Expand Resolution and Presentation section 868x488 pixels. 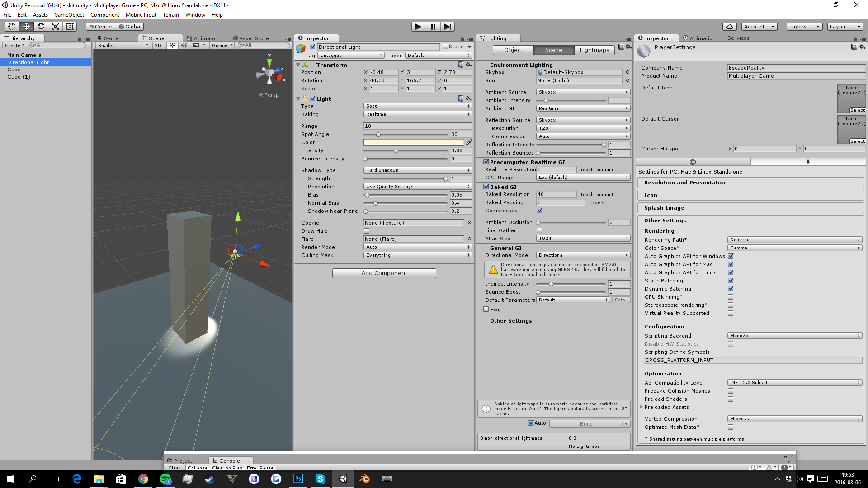(750, 183)
